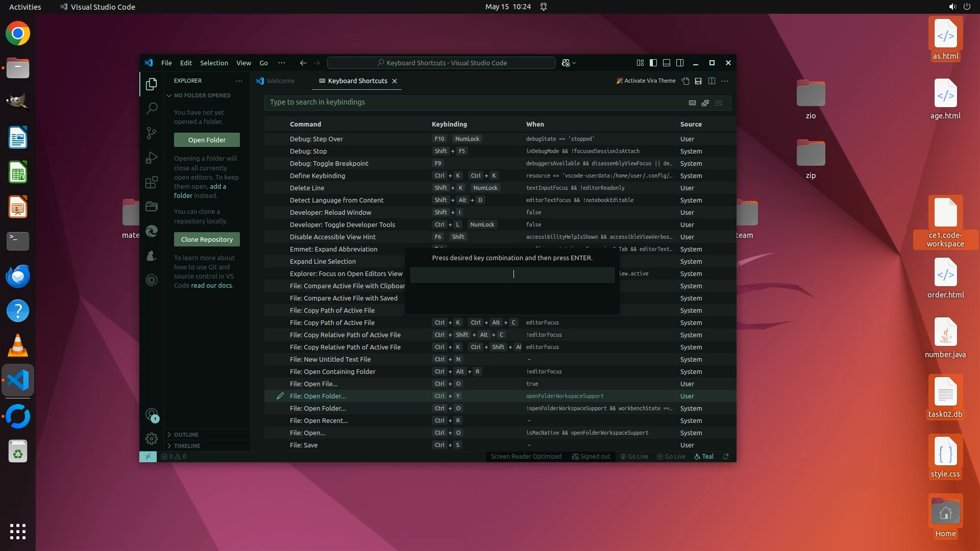
Task: Click the Record Keys keyboard icon
Action: tap(692, 103)
